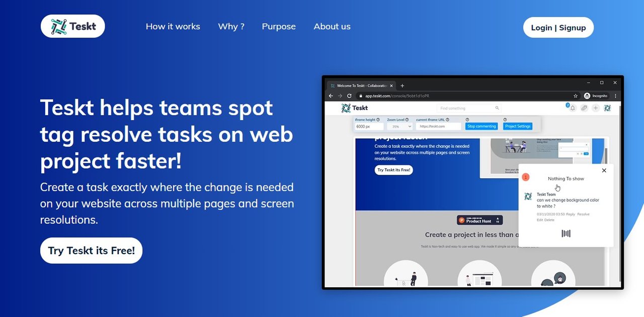Bookmark the page with the star icon

576,95
